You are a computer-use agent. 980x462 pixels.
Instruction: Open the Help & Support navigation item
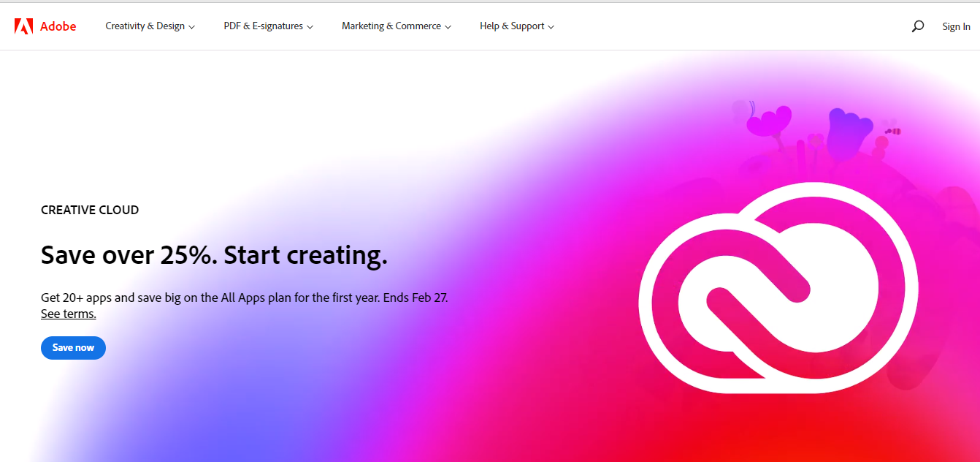[x=511, y=26]
